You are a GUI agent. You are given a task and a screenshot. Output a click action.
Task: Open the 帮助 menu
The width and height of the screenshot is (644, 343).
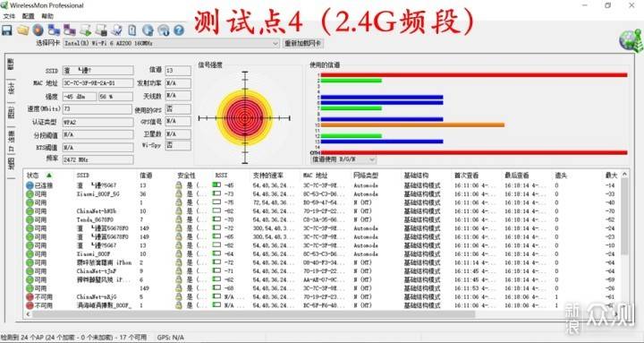point(47,16)
